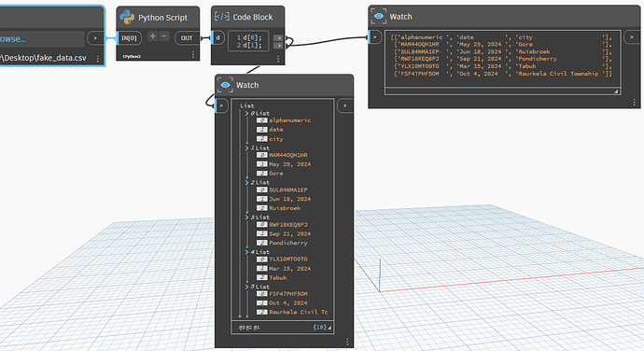Image resolution: width=644 pixels, height=351 pixels.
Task: Click the eye icon on the upper-right Watch node
Action: click(378, 17)
